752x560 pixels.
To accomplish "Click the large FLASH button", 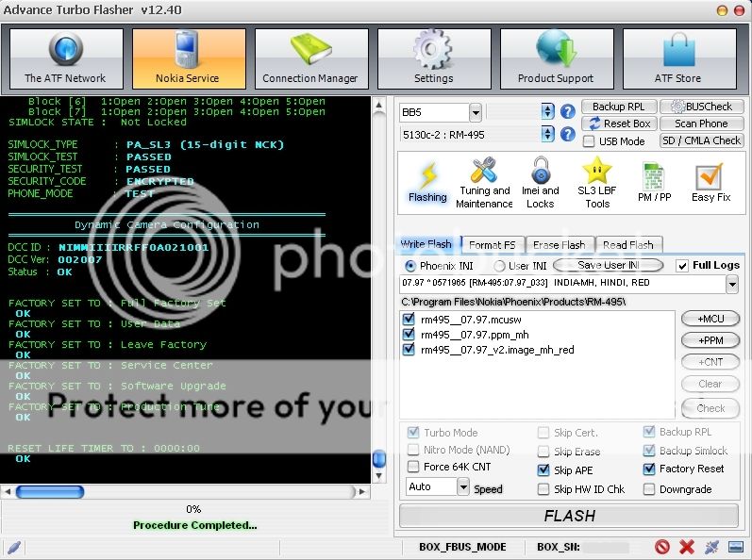I will [569, 516].
